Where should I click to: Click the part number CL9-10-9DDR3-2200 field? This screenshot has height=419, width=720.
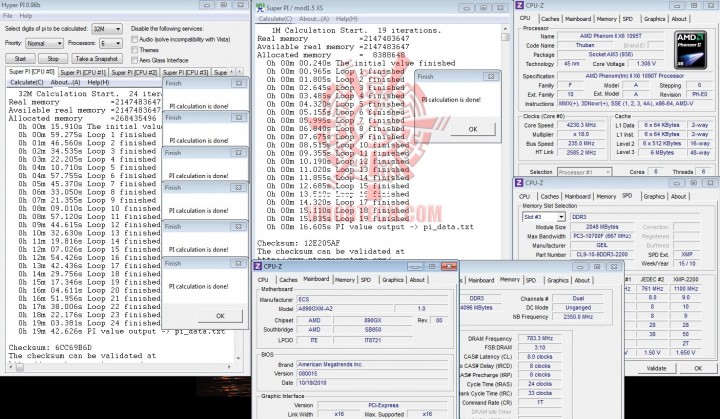[602, 255]
